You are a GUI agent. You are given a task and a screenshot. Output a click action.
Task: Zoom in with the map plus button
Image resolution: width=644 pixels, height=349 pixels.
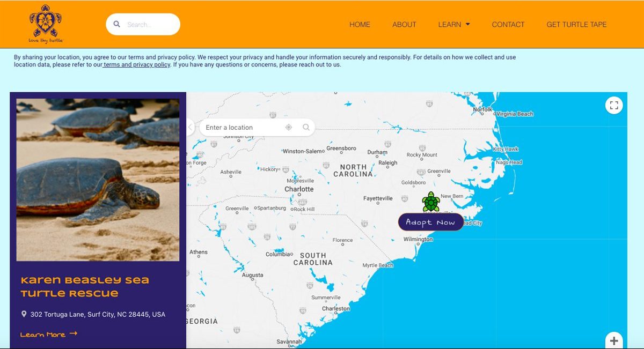coord(614,340)
